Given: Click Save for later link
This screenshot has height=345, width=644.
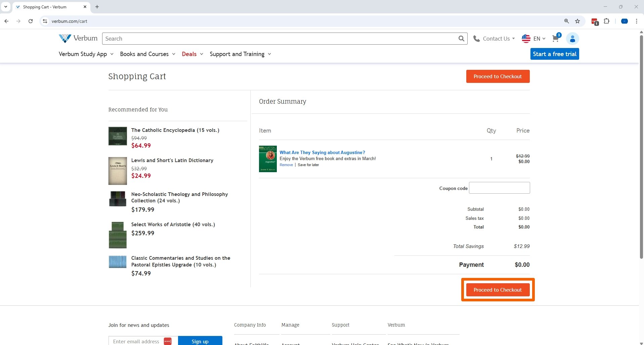Looking at the screenshot, I should coord(308,165).
